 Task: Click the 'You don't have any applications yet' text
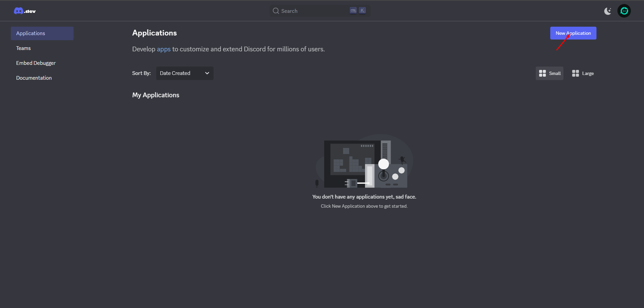point(364,197)
